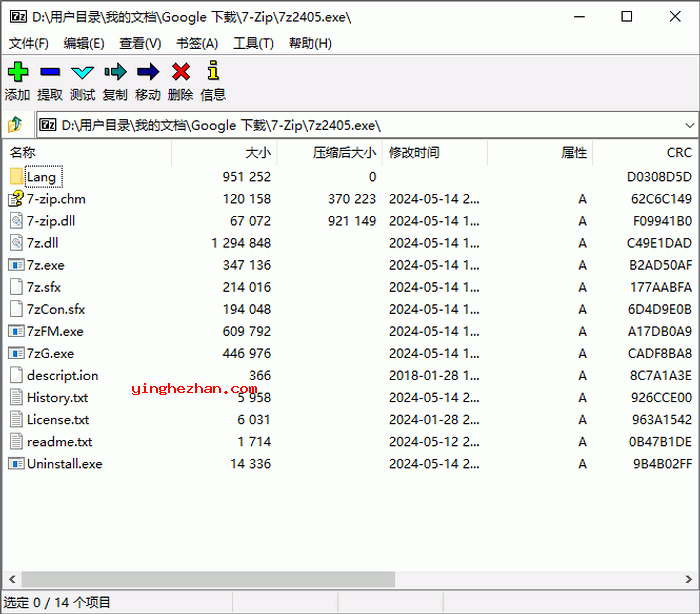Click compressed size 921 149
This screenshot has width=700, height=614.
pyautogui.click(x=352, y=221)
